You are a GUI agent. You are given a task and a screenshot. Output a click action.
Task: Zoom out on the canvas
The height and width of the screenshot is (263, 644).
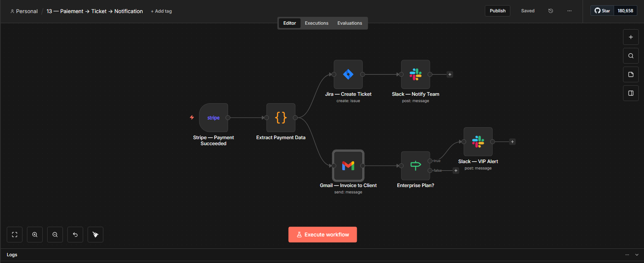pos(55,235)
